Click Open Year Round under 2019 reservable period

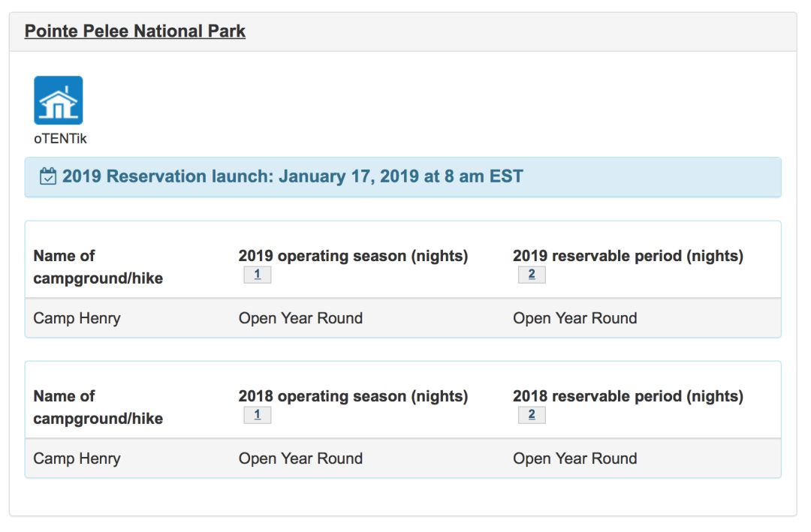coord(575,318)
